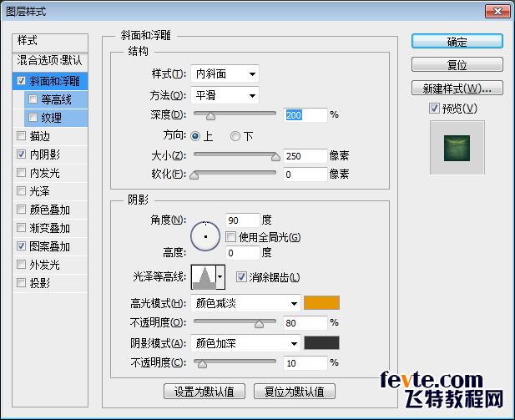Toggle the 斜面和浮雕 checkbox
This screenshot has height=420, width=515.
[x=22, y=81]
